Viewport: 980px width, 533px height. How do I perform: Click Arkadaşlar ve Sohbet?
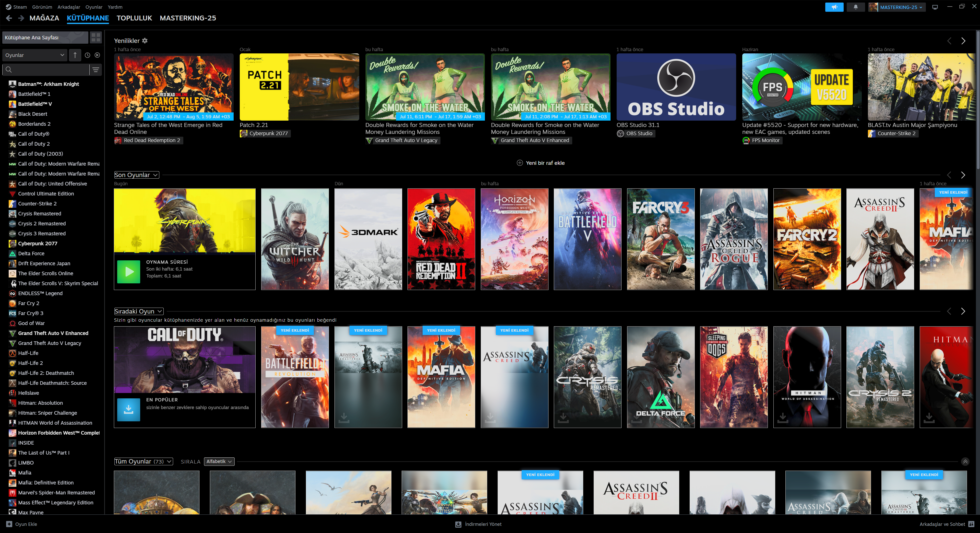pos(942,524)
